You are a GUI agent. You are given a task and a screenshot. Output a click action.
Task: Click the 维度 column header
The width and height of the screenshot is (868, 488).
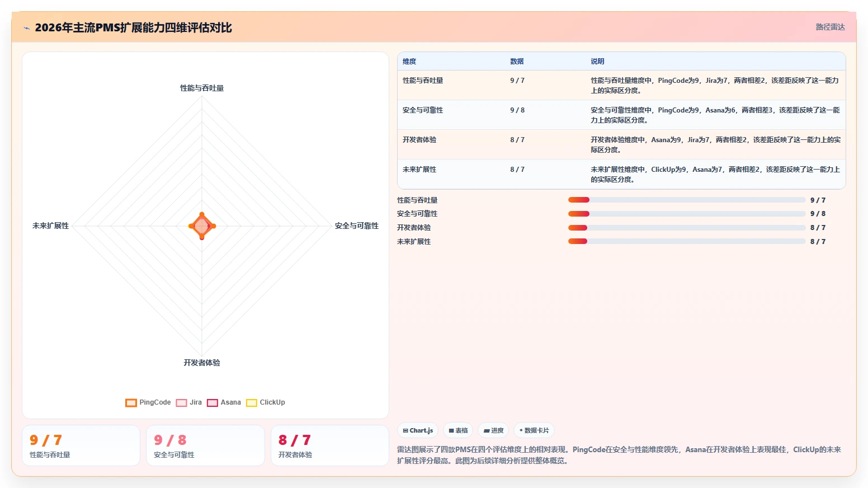[x=409, y=62]
